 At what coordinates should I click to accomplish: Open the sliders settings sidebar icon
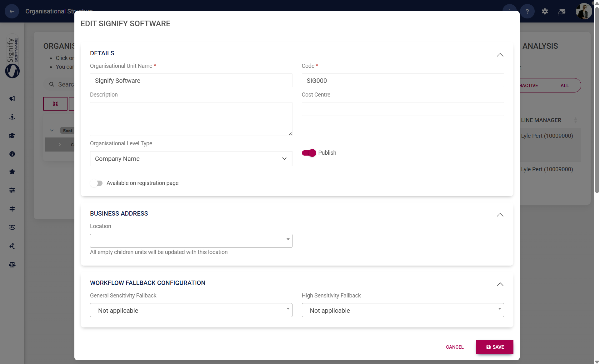tap(12, 190)
